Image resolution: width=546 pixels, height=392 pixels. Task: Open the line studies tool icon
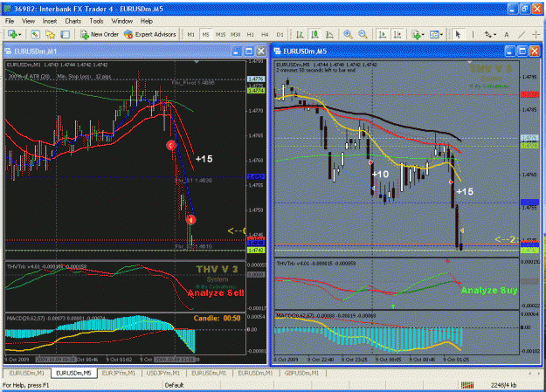coord(488,34)
